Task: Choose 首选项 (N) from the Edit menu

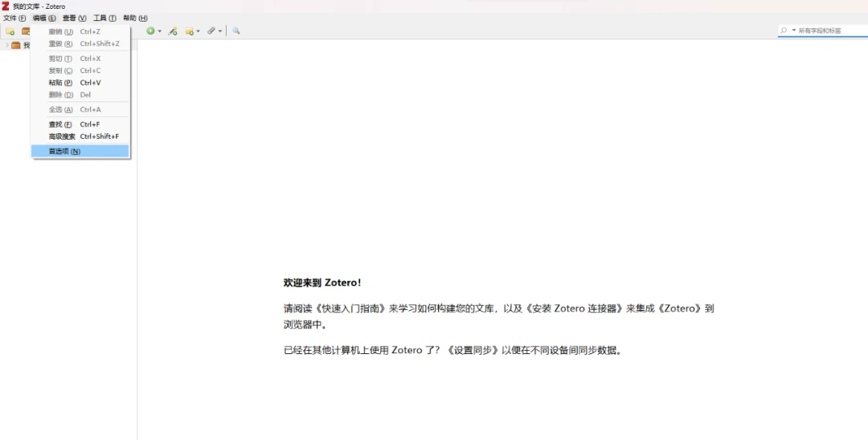Action: (80, 151)
